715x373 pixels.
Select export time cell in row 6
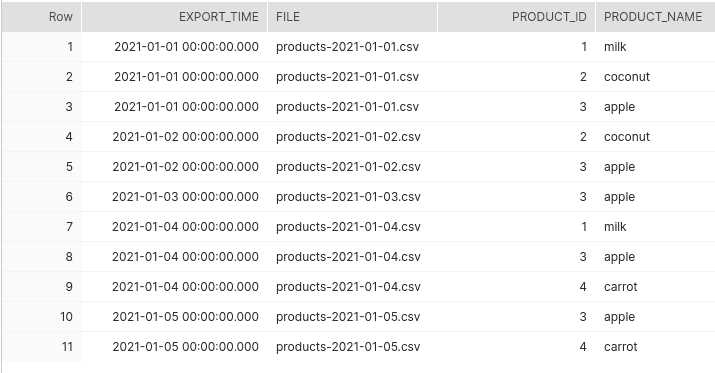tap(174, 197)
